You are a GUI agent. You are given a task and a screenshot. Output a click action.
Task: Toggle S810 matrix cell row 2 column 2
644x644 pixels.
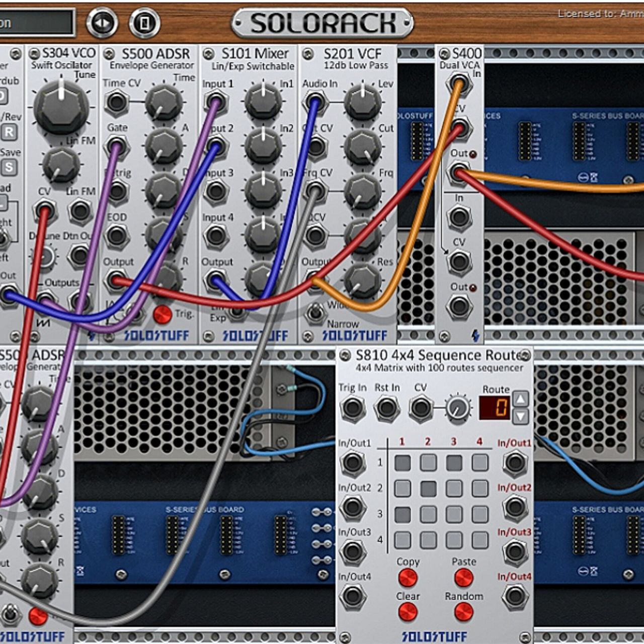pyautogui.click(x=428, y=489)
